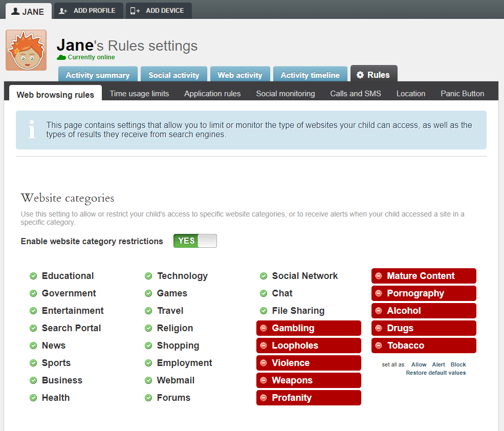Click the red block icon on Mature Content
The image size is (504, 431).
coord(379,276)
